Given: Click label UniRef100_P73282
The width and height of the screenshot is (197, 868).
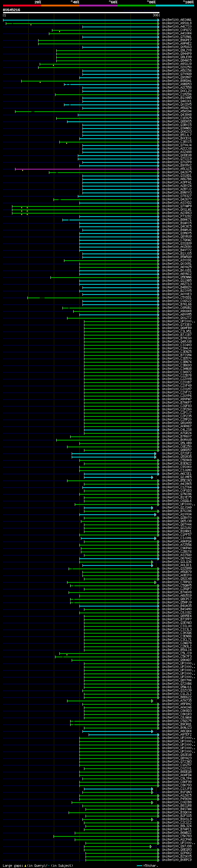Looking at the screenshot, I should pos(176,216).
